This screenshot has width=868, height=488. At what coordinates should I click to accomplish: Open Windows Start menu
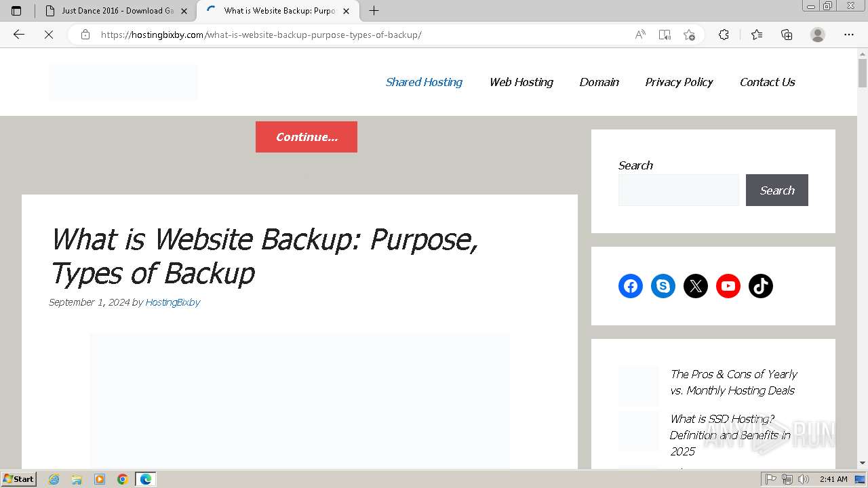[x=18, y=479]
